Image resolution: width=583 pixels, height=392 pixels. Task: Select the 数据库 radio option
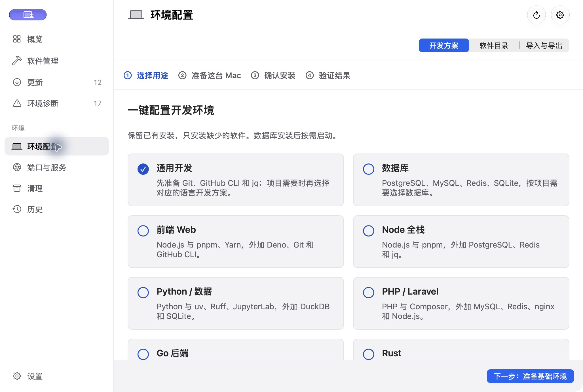369,169
